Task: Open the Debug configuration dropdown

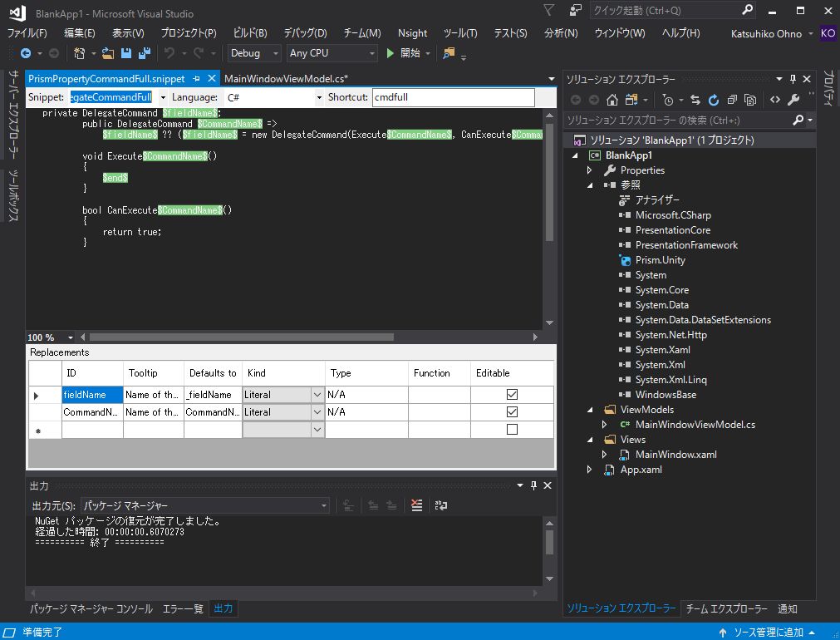Action: pyautogui.click(x=276, y=53)
